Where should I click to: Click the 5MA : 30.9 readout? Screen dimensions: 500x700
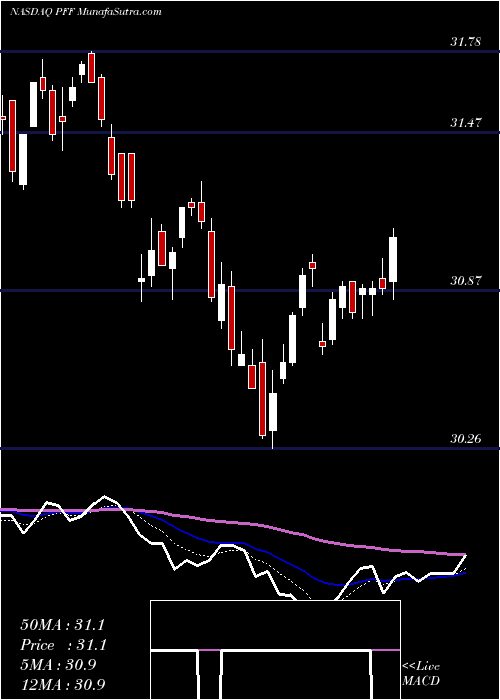pos(58,664)
